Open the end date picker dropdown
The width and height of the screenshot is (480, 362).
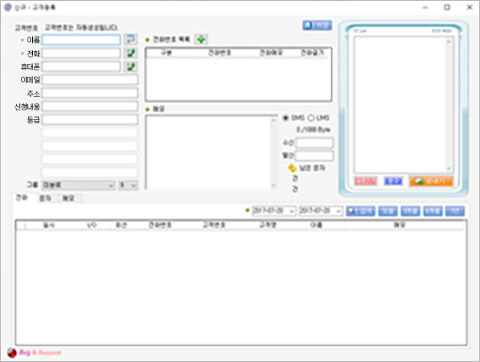coord(338,211)
